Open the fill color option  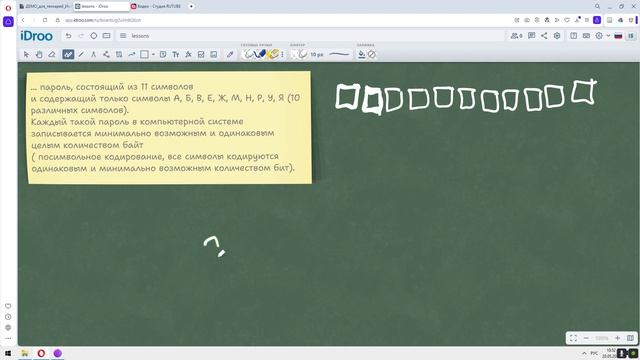[361, 54]
